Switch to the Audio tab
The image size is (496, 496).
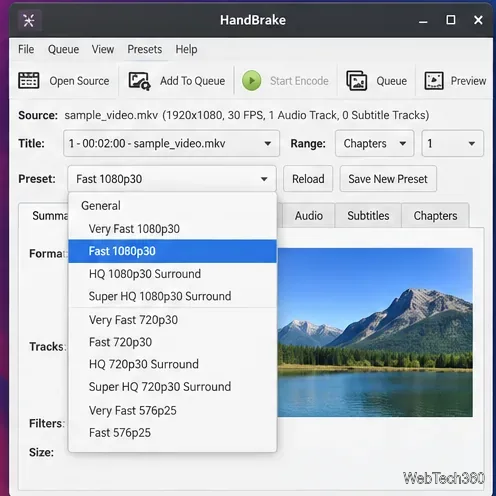pyautogui.click(x=309, y=216)
